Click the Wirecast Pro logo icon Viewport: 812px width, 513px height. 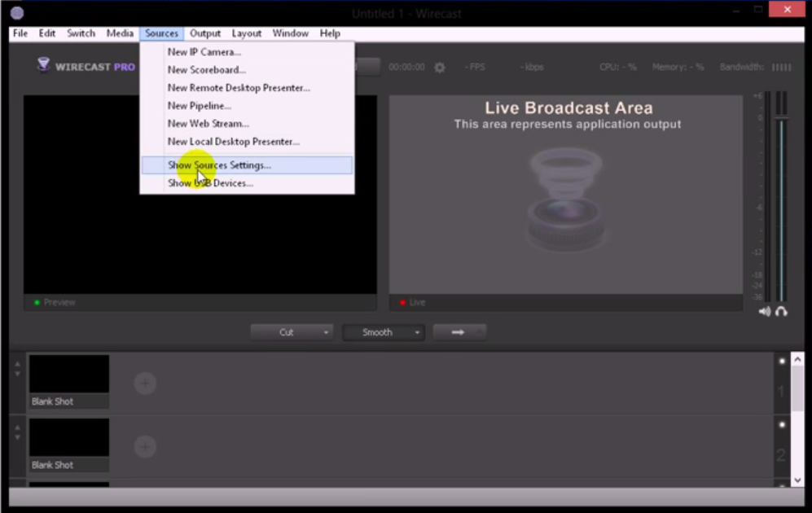click(x=43, y=65)
